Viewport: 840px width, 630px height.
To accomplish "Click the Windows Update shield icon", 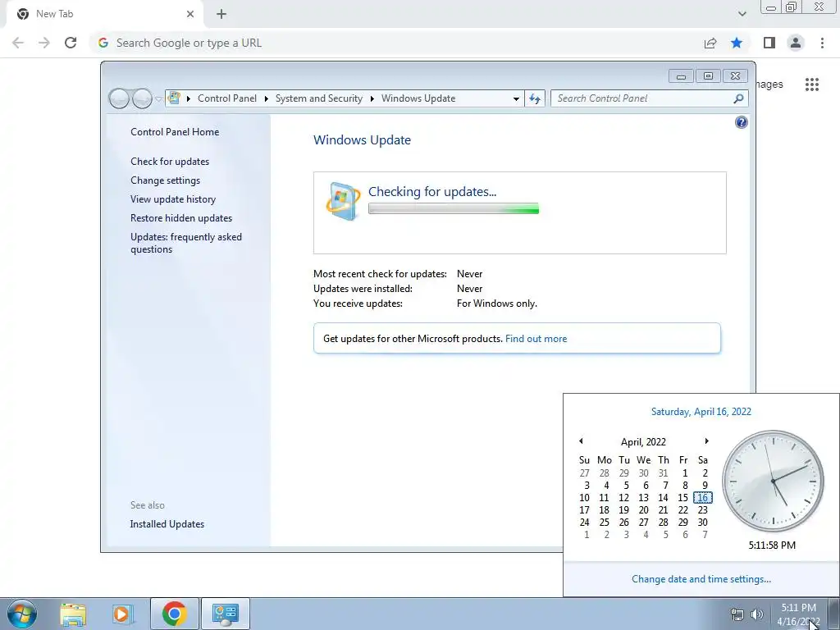I will point(343,202).
